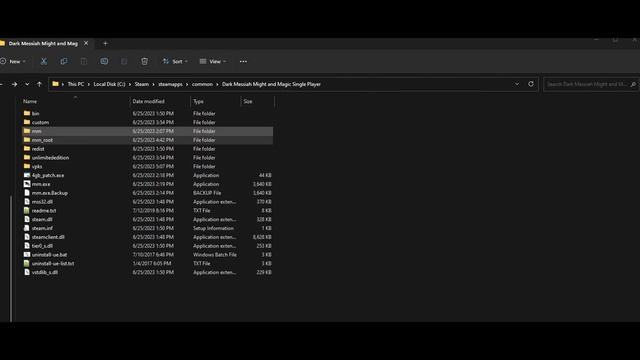Select the steamclient.dll file name
The width and height of the screenshot is (640, 360).
coord(48,237)
